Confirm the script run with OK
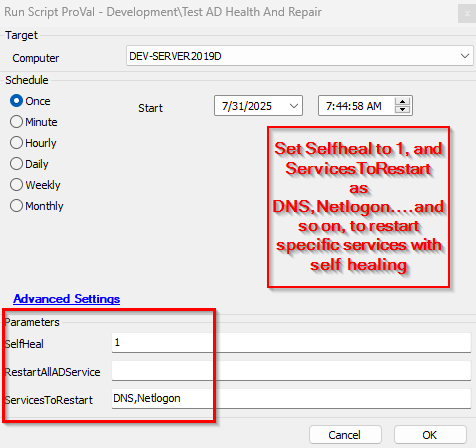The image size is (476, 448). [430, 435]
